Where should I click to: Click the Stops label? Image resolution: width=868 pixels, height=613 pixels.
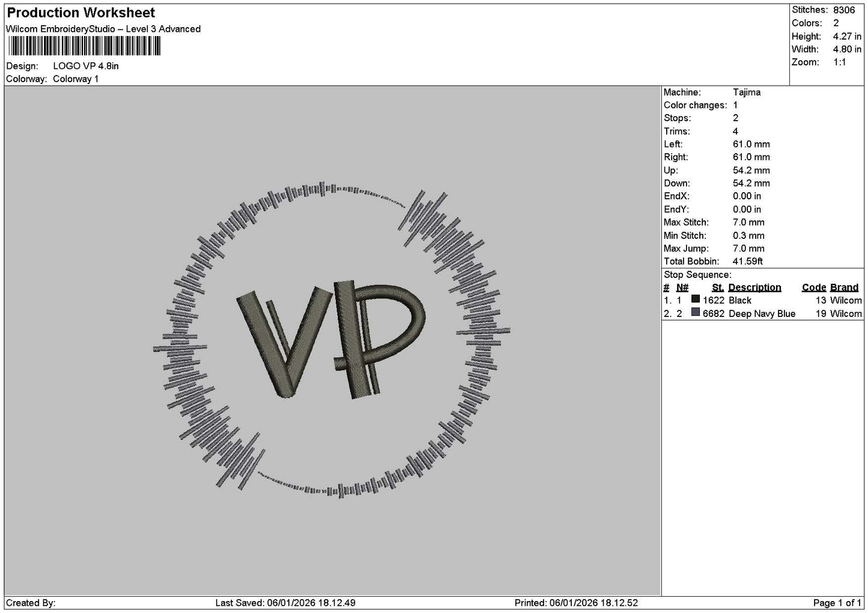(677, 118)
